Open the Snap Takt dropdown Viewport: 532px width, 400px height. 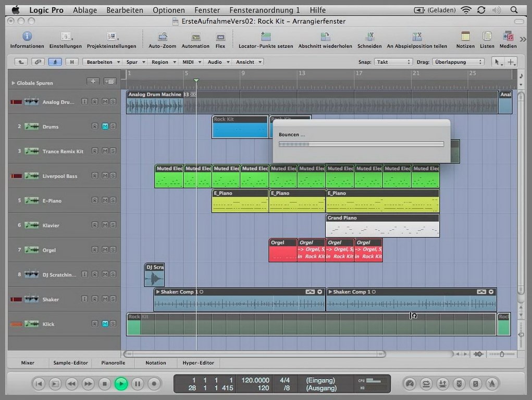[x=393, y=62]
